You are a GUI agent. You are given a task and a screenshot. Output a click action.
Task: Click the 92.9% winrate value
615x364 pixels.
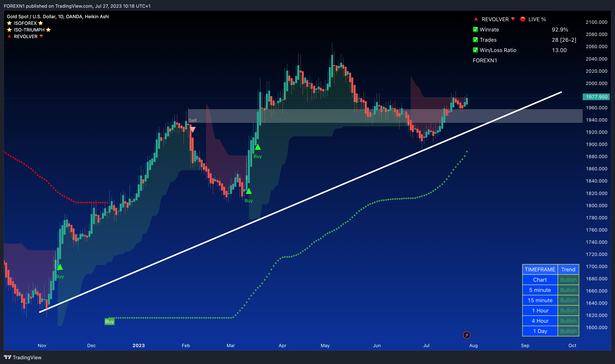(x=560, y=30)
